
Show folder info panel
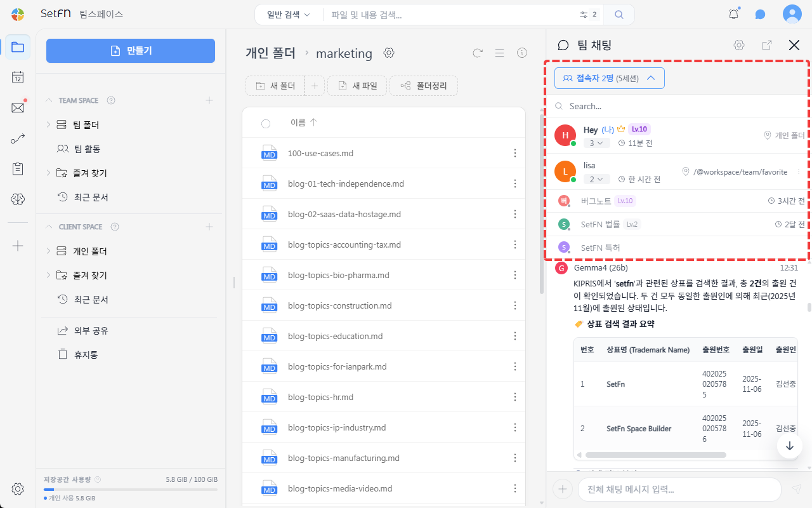(522, 53)
